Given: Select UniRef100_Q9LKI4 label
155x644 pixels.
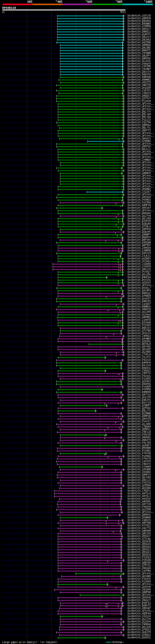Looking at the screenshot, I should pos(139,72).
